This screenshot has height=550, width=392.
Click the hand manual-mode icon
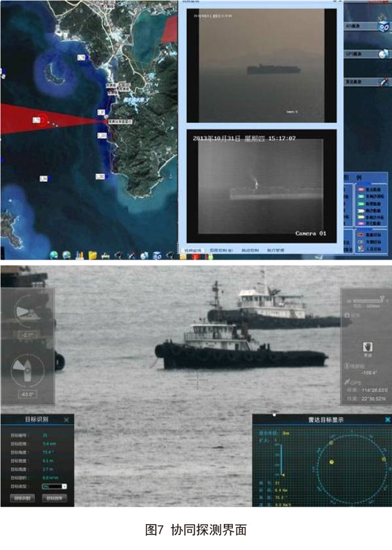[x=367, y=347]
